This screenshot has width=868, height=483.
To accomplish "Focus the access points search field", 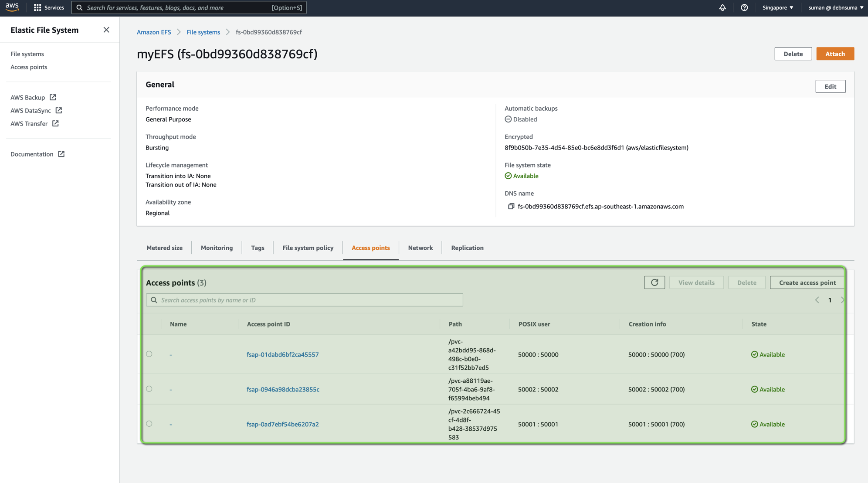I will click(x=304, y=300).
